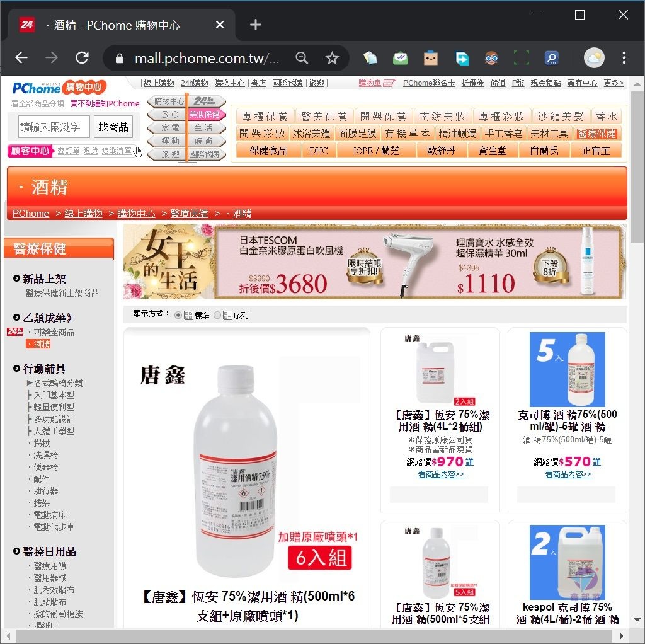
Task: Click the paper-stack extension icon
Action: (370, 58)
